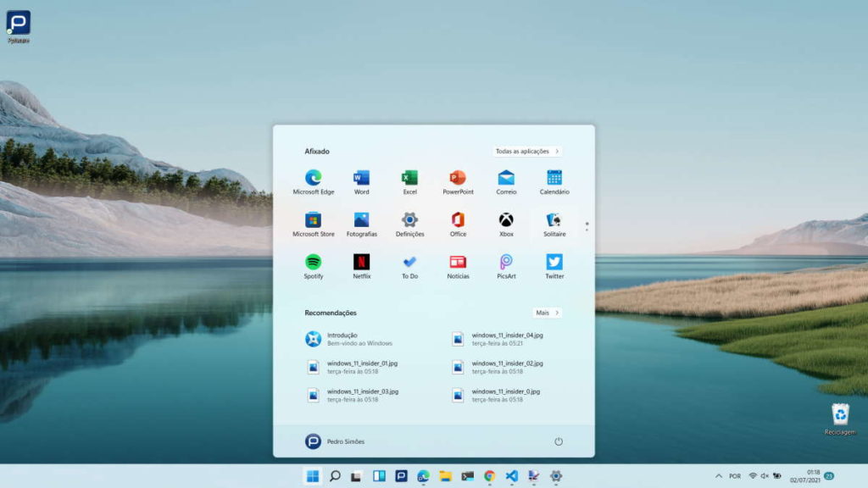Launch Visual Studio Code from the taskbar
Image resolution: width=868 pixels, height=488 pixels.
511,475
